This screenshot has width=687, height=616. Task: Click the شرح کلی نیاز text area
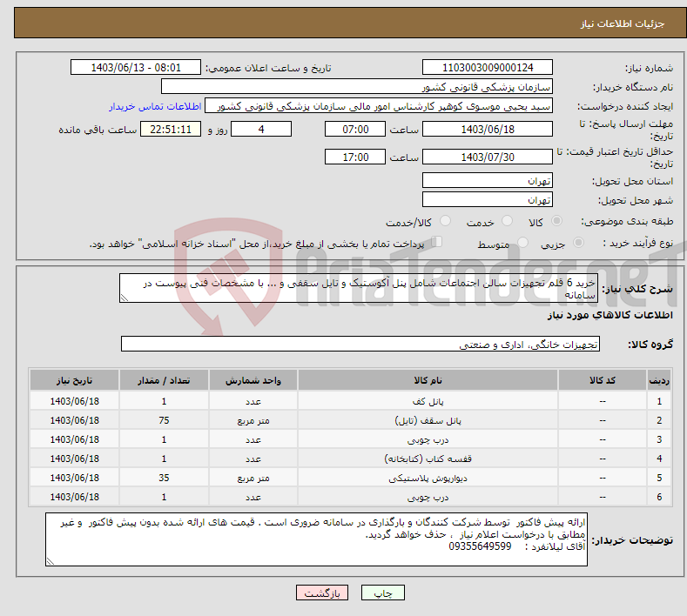[359, 288]
